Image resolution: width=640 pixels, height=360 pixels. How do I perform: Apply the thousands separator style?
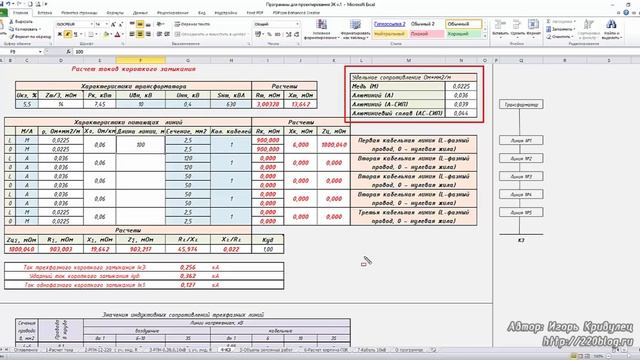click(x=277, y=34)
